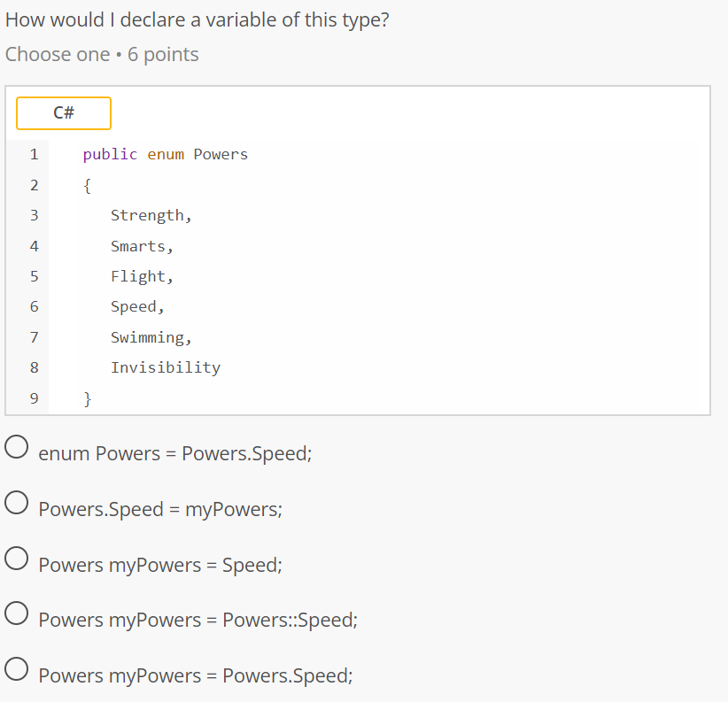The image size is (728, 702).
Task: Click 'Powers' identifier on line 1
Action: coord(220,154)
